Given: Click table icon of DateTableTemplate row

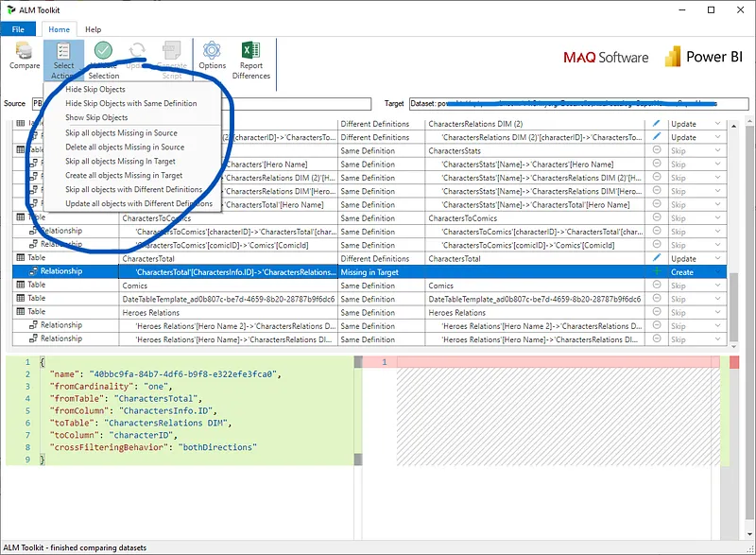Looking at the screenshot, I should [21, 298].
